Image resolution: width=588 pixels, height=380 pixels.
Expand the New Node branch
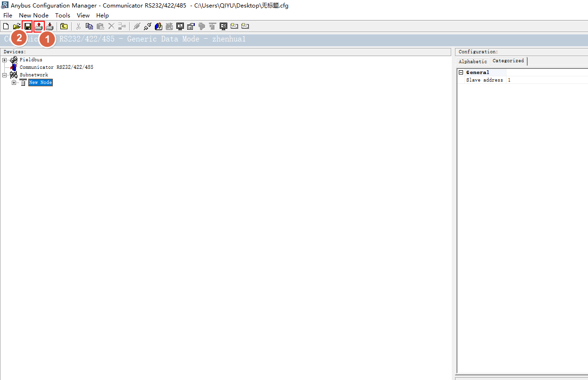pyautogui.click(x=14, y=83)
